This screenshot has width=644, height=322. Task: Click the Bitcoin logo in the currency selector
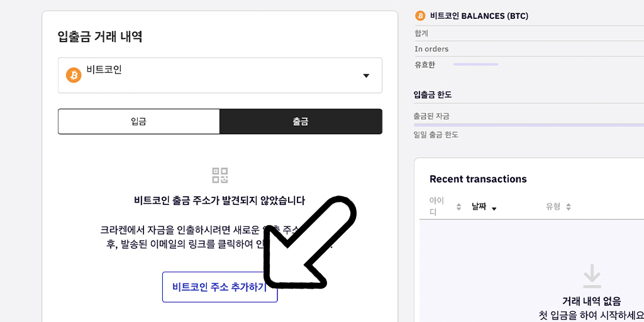click(74, 75)
